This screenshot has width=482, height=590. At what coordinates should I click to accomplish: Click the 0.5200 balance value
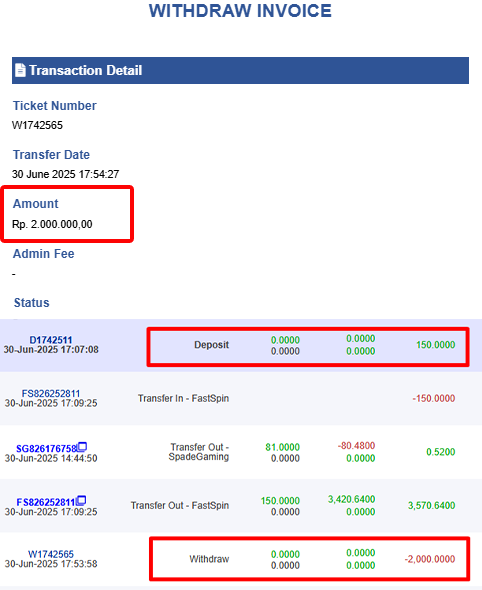pyautogui.click(x=441, y=452)
